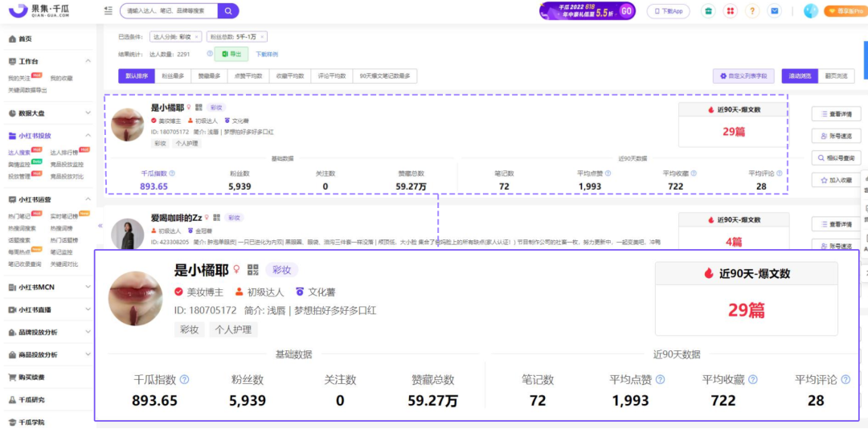Collapse the 小红书投放 section chevron
The image size is (868, 429).
point(88,136)
